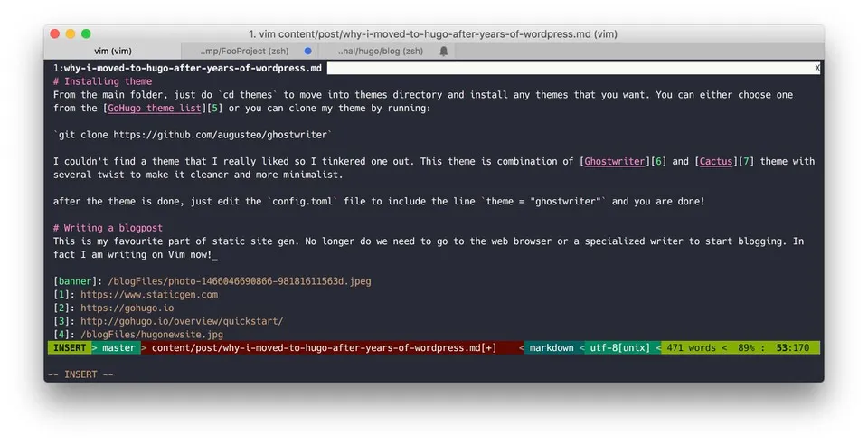
Task: Click the master branch segment in status line
Action: [x=118, y=347]
